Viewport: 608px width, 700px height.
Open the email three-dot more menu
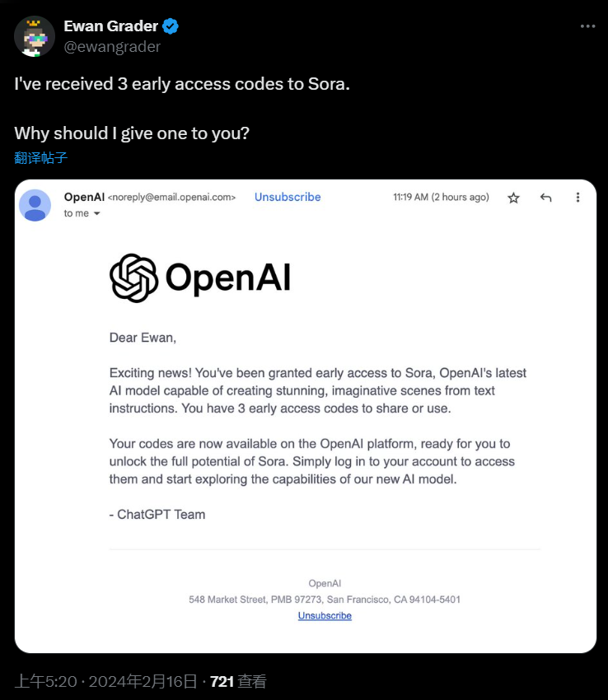(578, 198)
